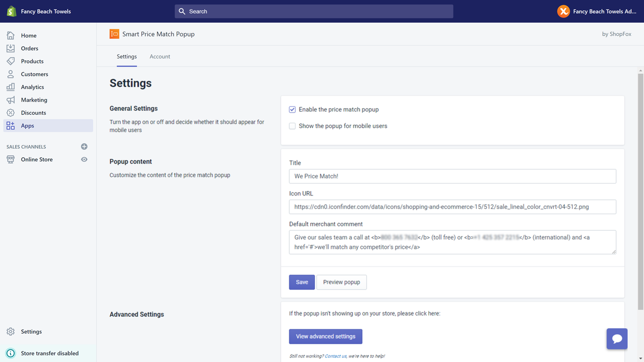Click inside the Title input field

pyautogui.click(x=452, y=176)
